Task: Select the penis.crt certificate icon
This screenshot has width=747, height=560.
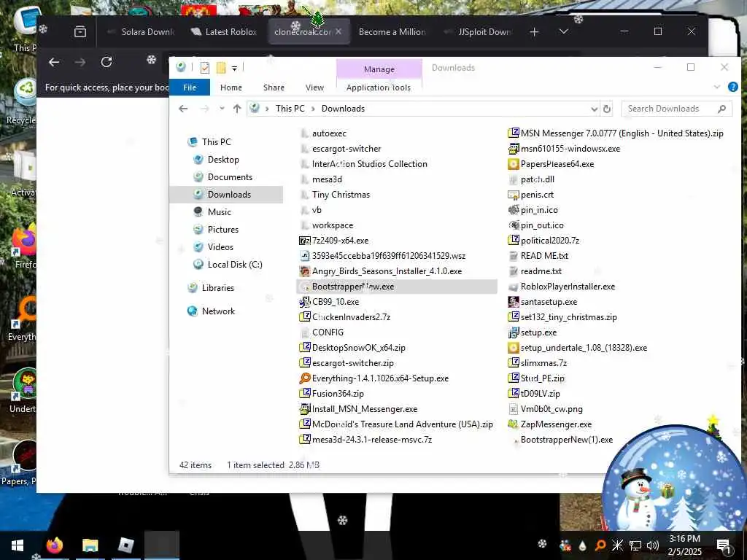Action: 513,194
